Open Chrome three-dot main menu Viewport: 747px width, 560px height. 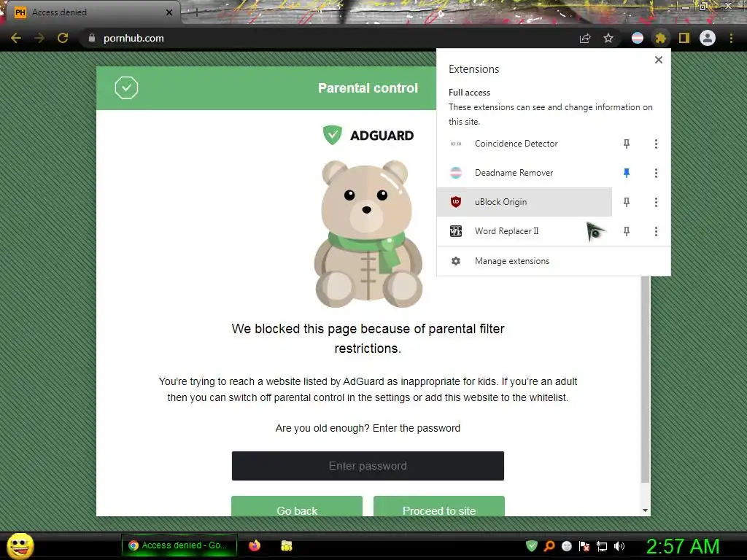(731, 38)
